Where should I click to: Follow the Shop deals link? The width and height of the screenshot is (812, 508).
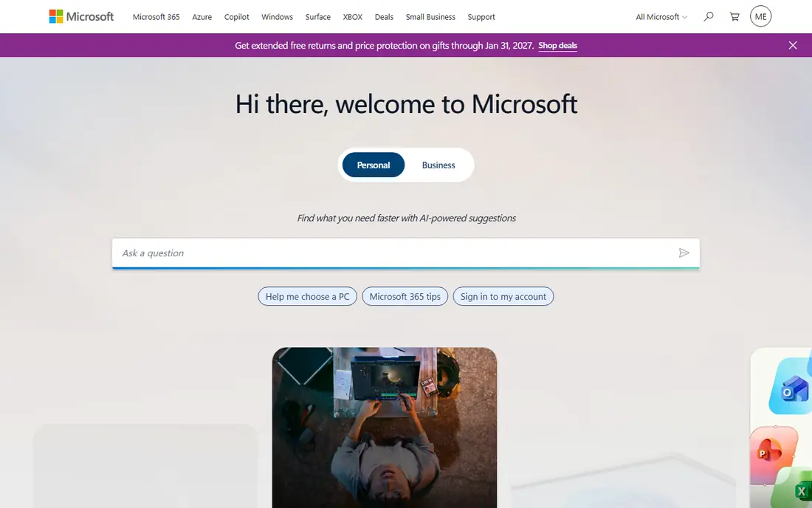[x=558, y=46]
